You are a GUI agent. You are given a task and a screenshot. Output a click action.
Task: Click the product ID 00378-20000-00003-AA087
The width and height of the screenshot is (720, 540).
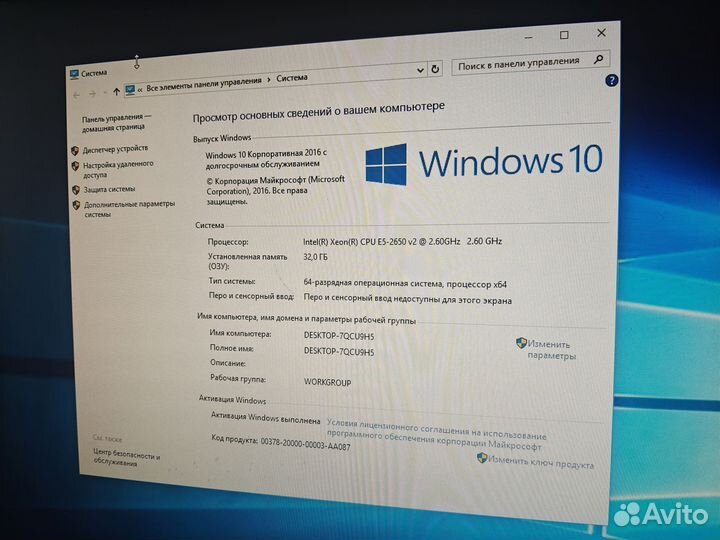[x=305, y=444]
